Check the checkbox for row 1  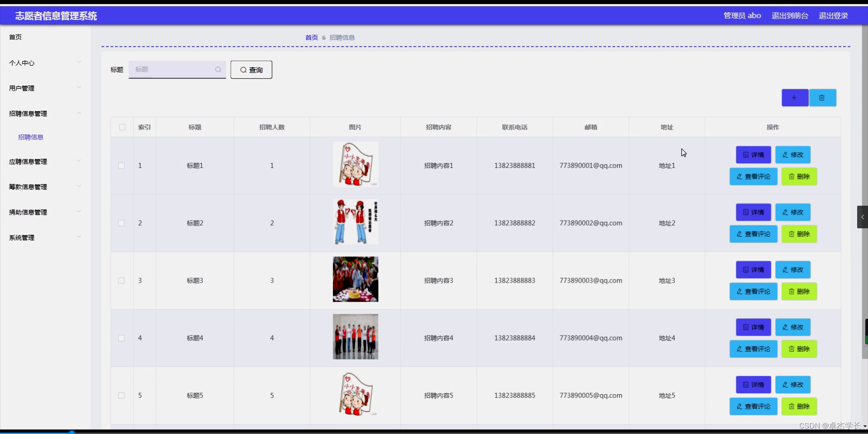click(121, 165)
